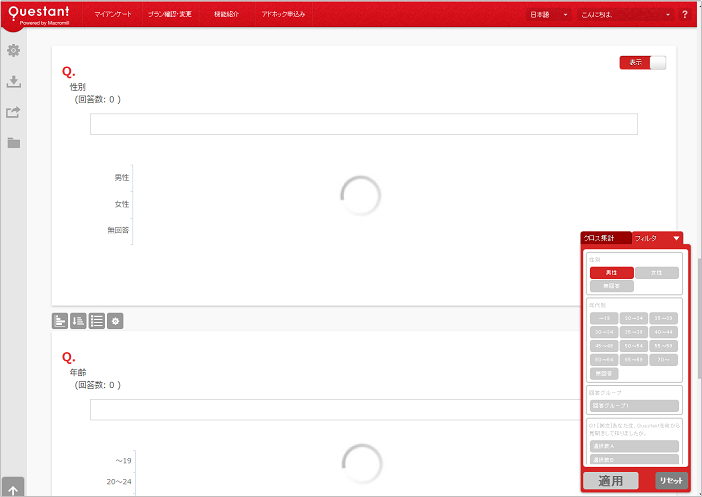
Task: Open chart settings gear in chart toolbar
Action: click(x=115, y=321)
